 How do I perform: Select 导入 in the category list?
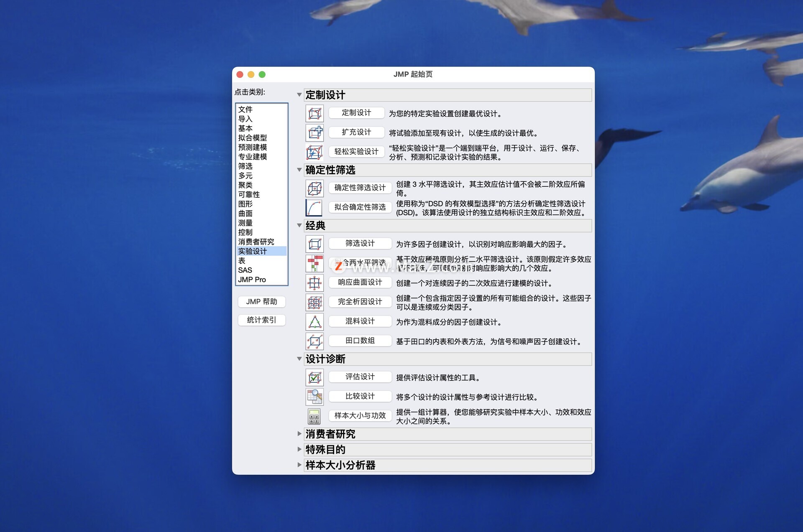(262, 119)
